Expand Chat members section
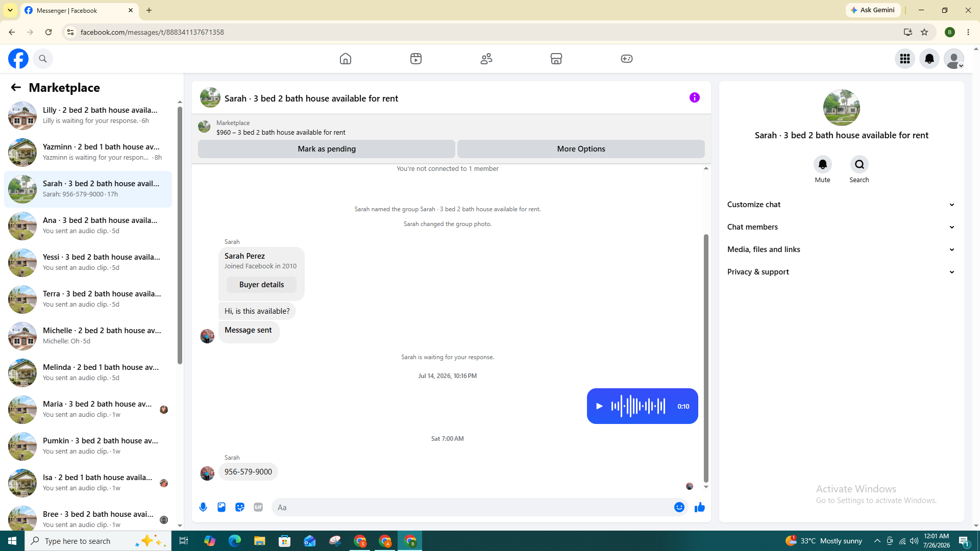The image size is (980, 551). (x=842, y=227)
